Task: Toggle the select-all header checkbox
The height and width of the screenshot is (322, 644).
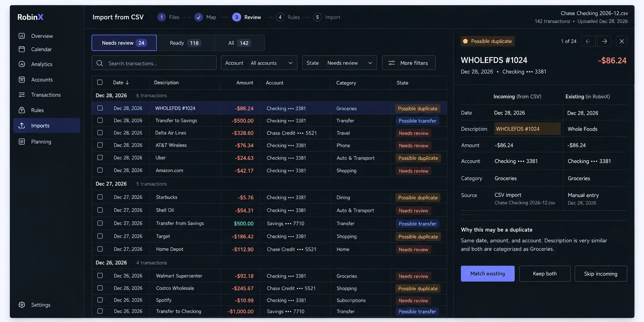Action: pos(100,82)
